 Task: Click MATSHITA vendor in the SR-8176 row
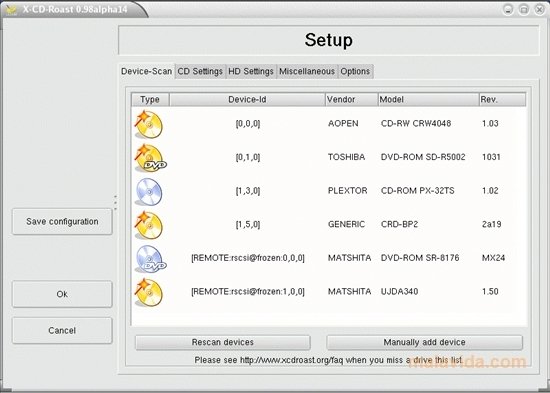(349, 258)
